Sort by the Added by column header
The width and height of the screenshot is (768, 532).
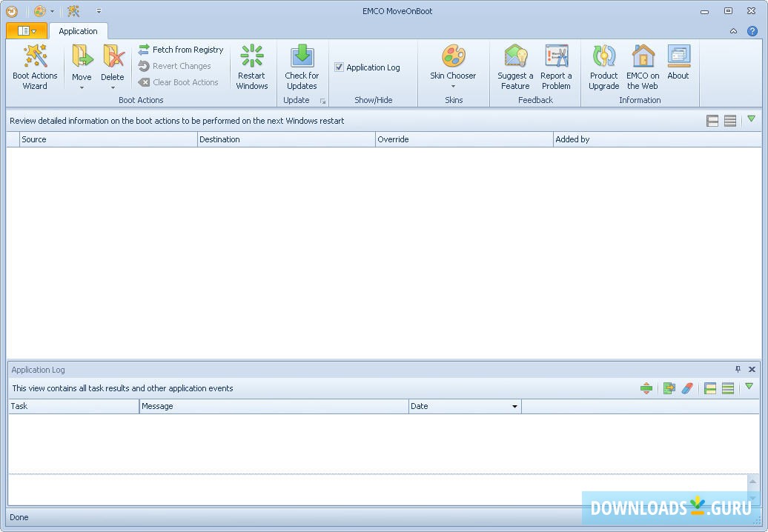[658, 139]
